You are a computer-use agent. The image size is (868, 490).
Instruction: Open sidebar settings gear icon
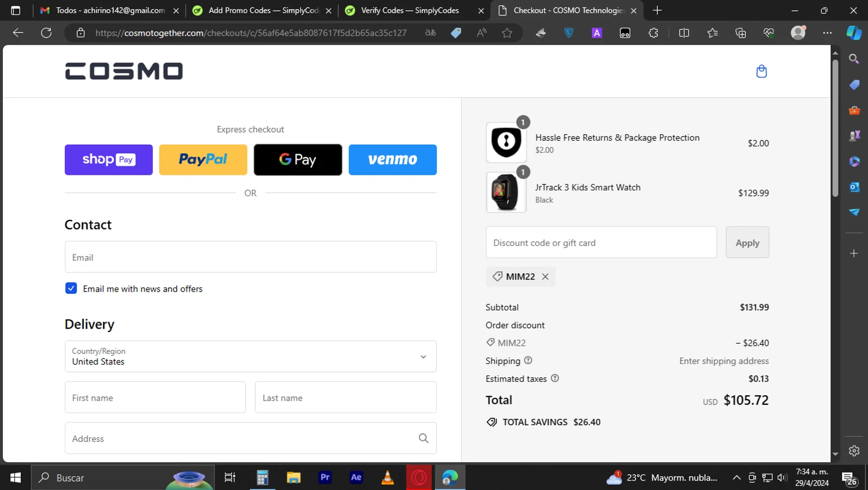tap(854, 451)
